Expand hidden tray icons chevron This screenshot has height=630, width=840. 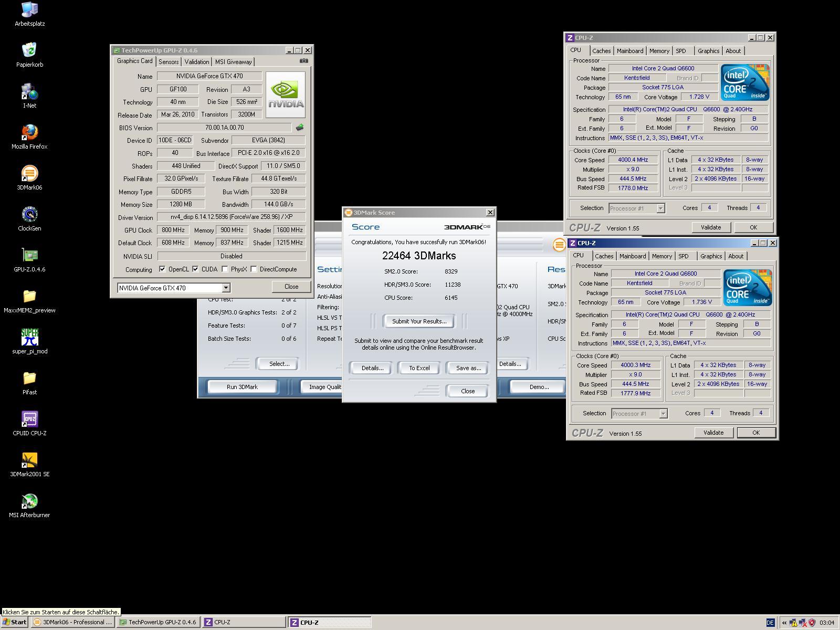click(x=784, y=623)
